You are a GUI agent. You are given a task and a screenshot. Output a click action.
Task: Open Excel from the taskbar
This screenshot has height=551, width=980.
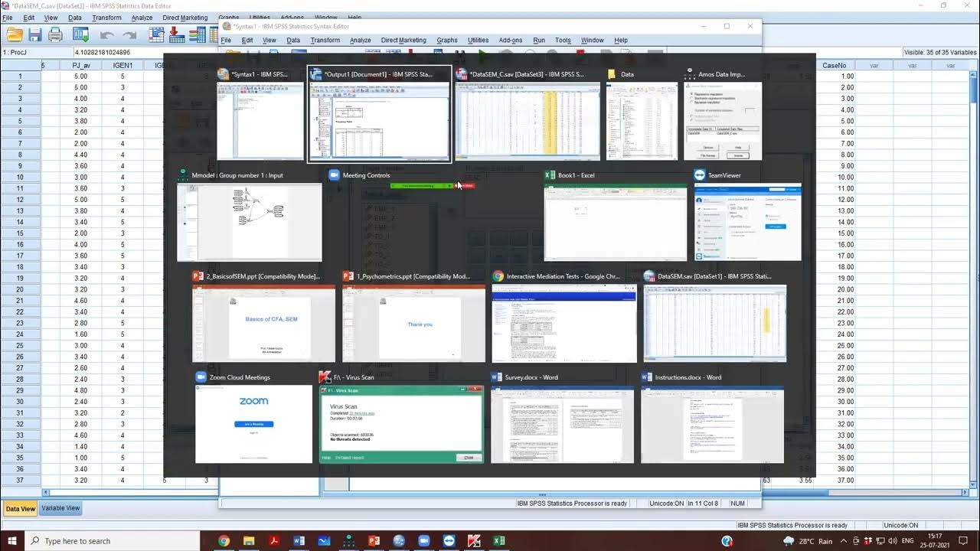(x=498, y=541)
